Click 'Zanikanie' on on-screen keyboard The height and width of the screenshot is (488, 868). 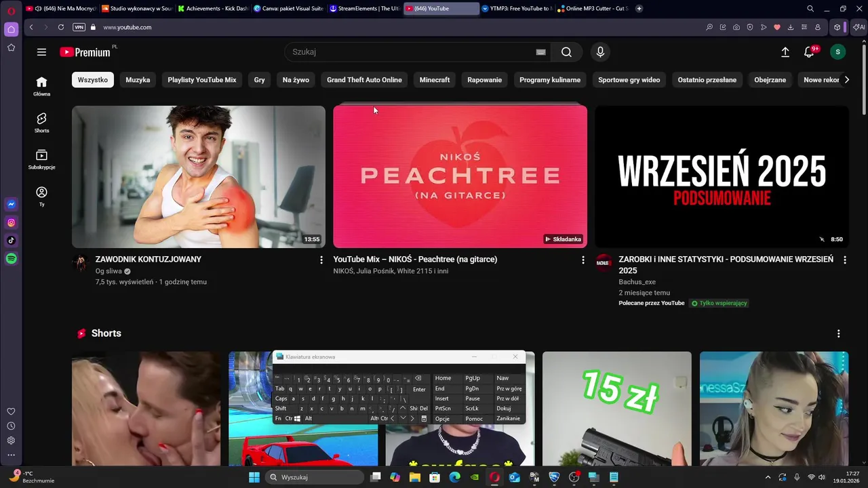(509, 419)
